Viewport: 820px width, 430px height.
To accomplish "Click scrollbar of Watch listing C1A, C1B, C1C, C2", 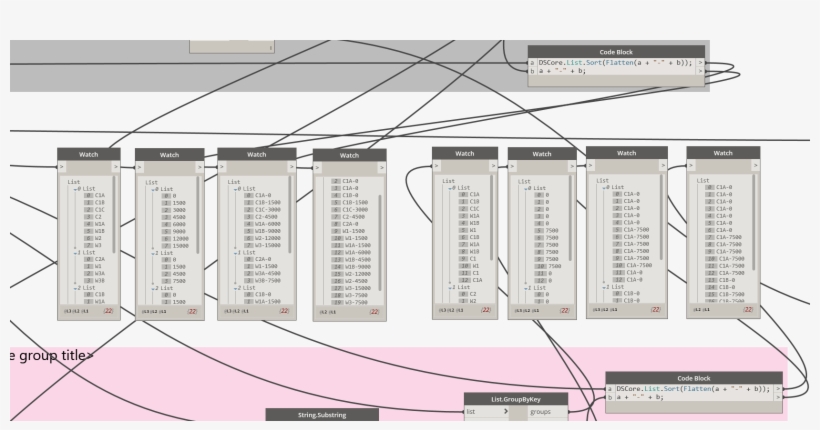I will pyautogui.click(x=114, y=216).
